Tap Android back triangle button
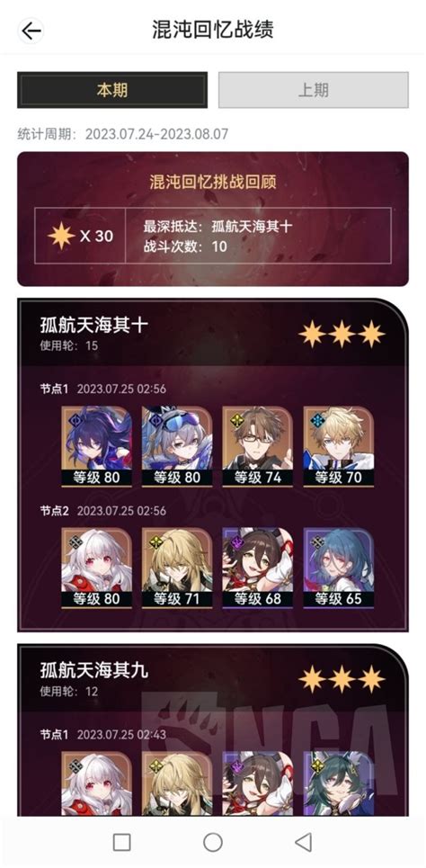 point(303,842)
